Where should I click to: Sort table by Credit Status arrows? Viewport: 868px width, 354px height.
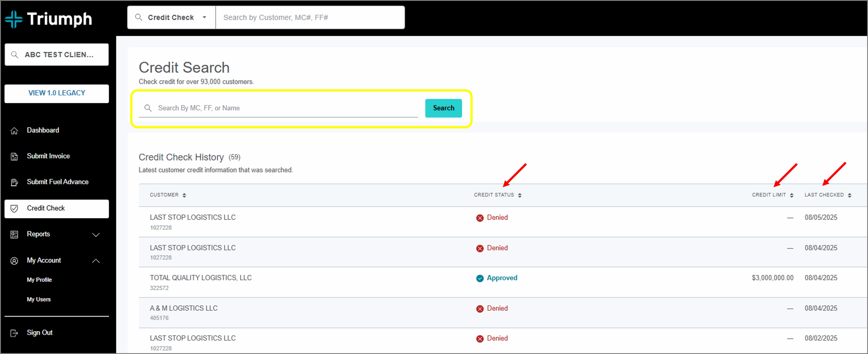[x=520, y=195]
